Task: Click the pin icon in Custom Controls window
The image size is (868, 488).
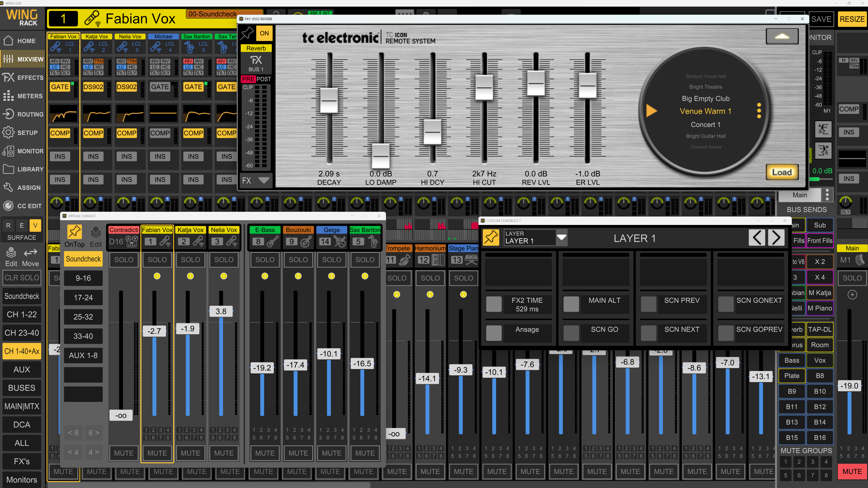Action: [491, 238]
